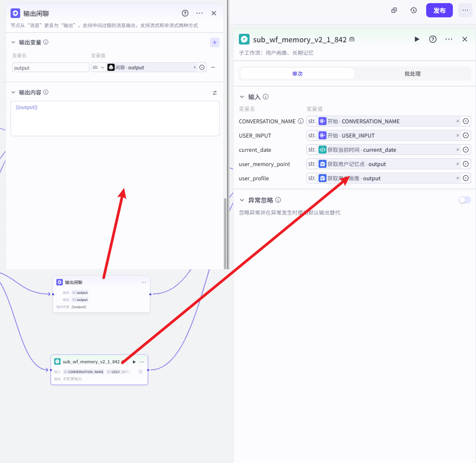The width and height of the screenshot is (476, 463).
Task: Open variable selector for user_memory_point row
Action: (466, 164)
